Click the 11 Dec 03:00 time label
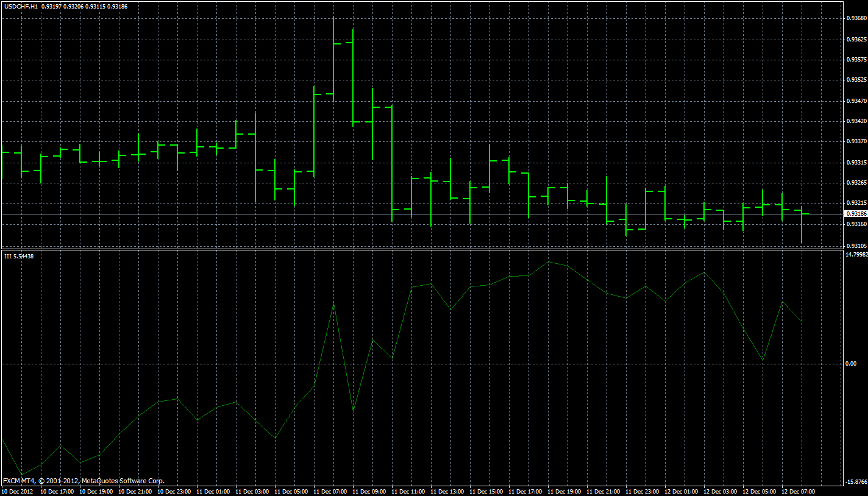868x496 pixels. point(254,491)
